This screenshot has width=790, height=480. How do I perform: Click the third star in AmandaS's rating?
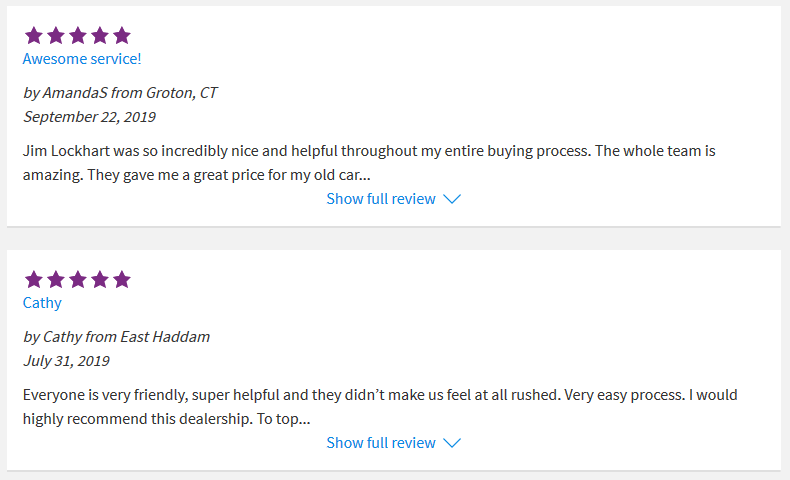[x=78, y=36]
